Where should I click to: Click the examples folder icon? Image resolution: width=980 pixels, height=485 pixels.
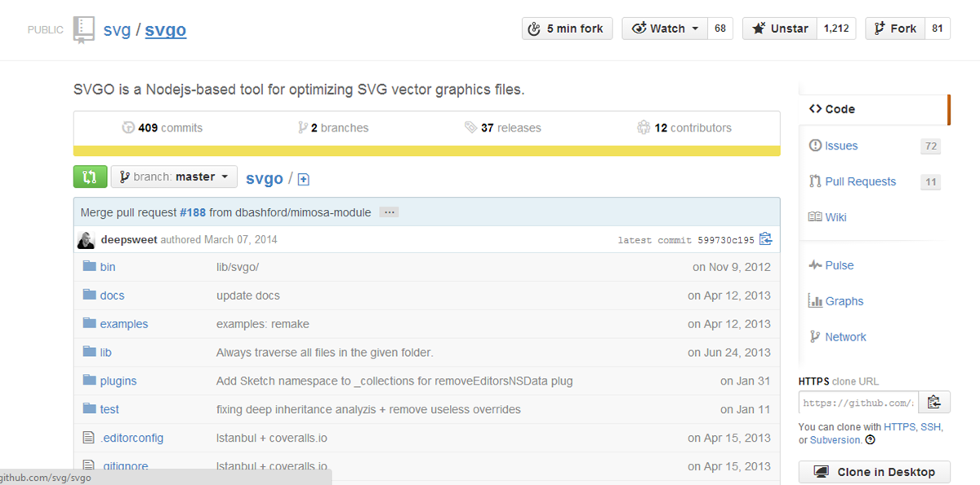(89, 323)
